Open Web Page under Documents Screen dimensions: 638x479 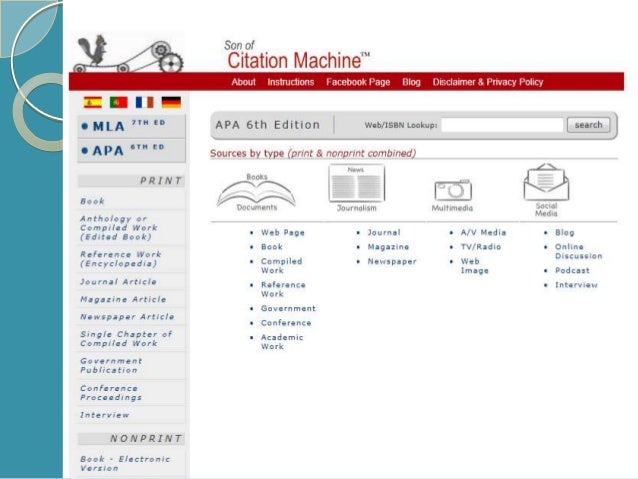click(x=283, y=232)
